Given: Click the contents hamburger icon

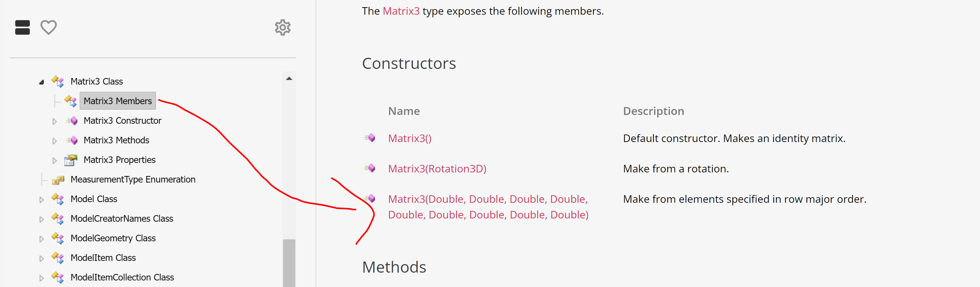Looking at the screenshot, I should [22, 27].
